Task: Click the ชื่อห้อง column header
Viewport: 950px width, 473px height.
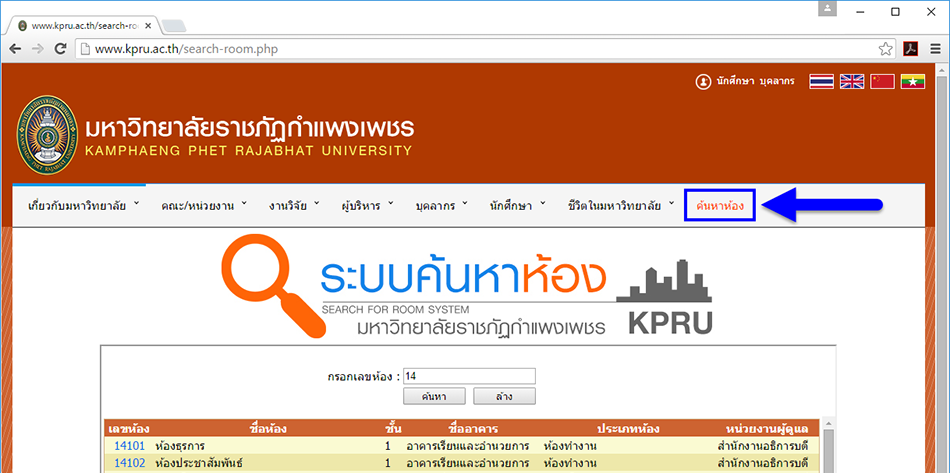Action: point(268,429)
